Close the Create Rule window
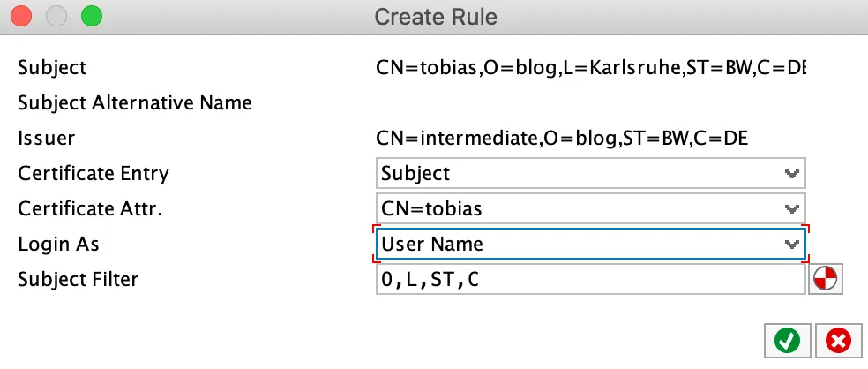The height and width of the screenshot is (369, 868). point(21,16)
